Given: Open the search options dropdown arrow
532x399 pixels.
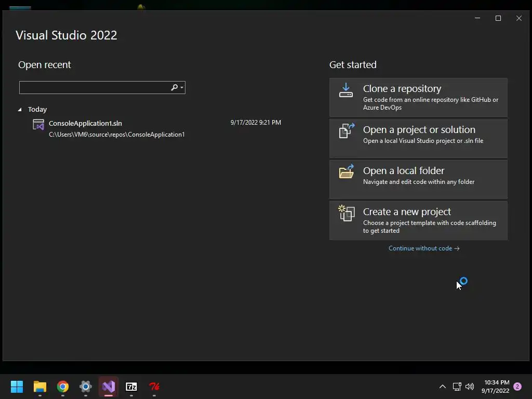Looking at the screenshot, I should click(x=182, y=87).
